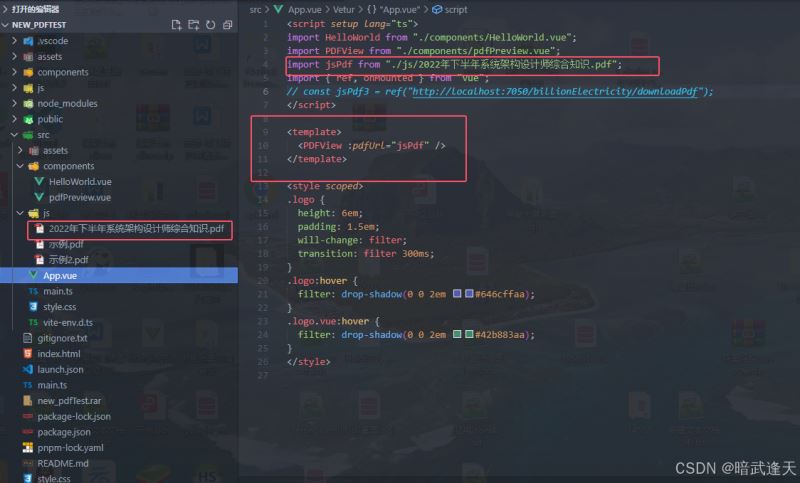Click the Vetur breadcrumb segment
Screen dimensions: 800x483
click(343, 9)
